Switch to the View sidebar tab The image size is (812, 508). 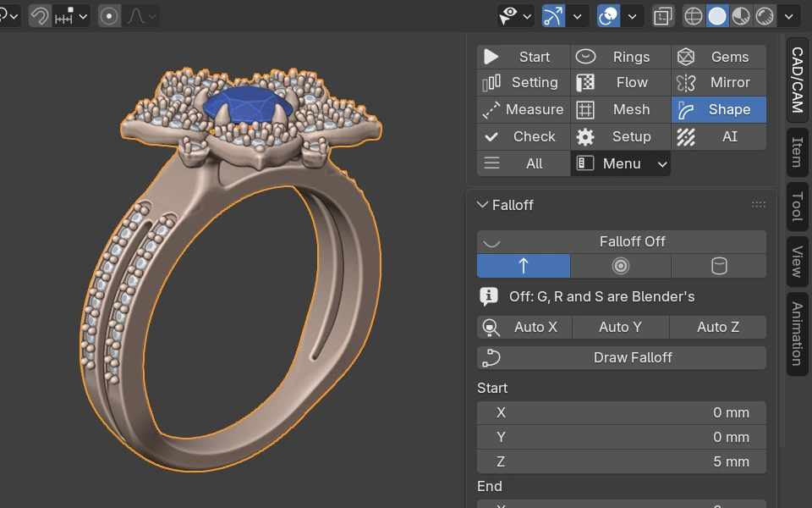point(798,262)
